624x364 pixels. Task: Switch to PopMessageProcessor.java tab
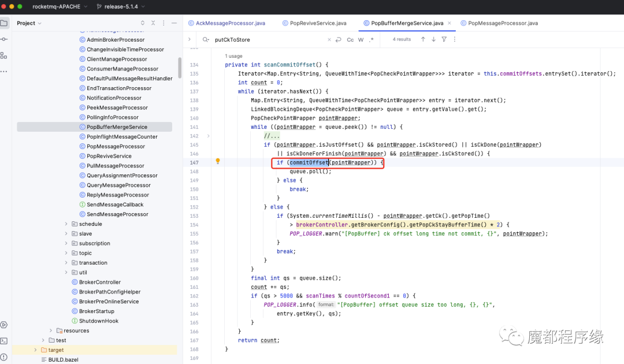coord(499,24)
